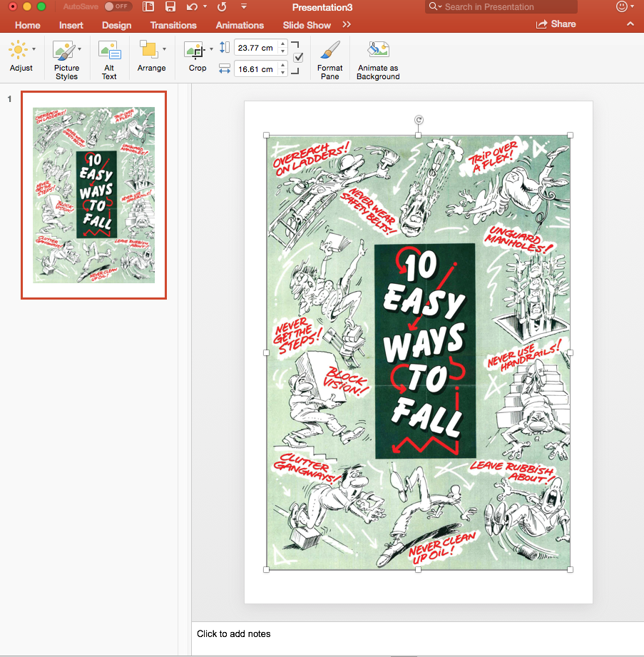
Task: Decrease picture height with down stepper
Action: tap(283, 51)
